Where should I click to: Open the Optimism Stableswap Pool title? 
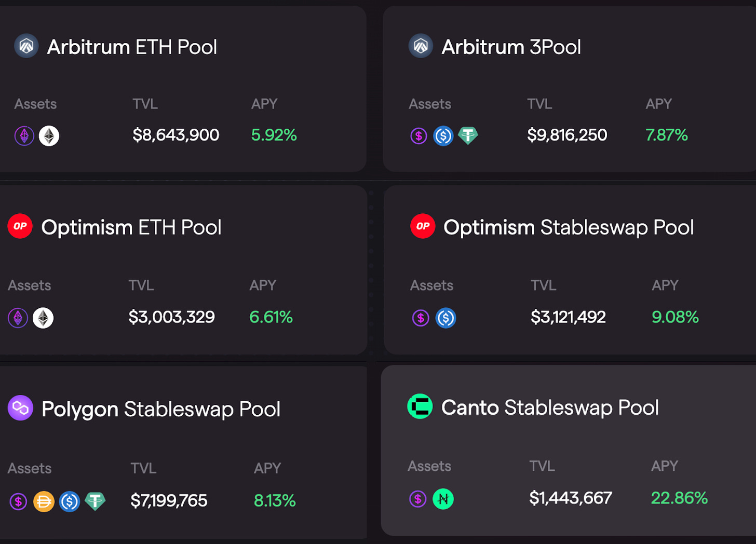569,228
